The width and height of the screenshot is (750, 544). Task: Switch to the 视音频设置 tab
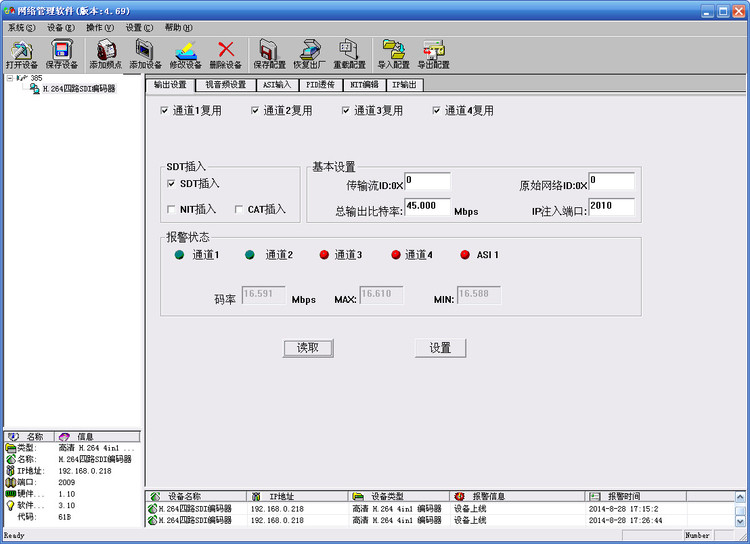(225, 85)
